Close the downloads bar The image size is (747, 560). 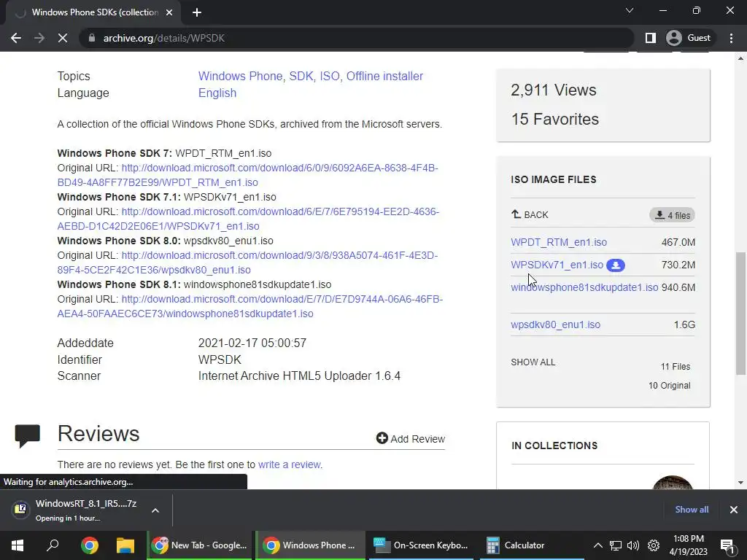click(734, 510)
